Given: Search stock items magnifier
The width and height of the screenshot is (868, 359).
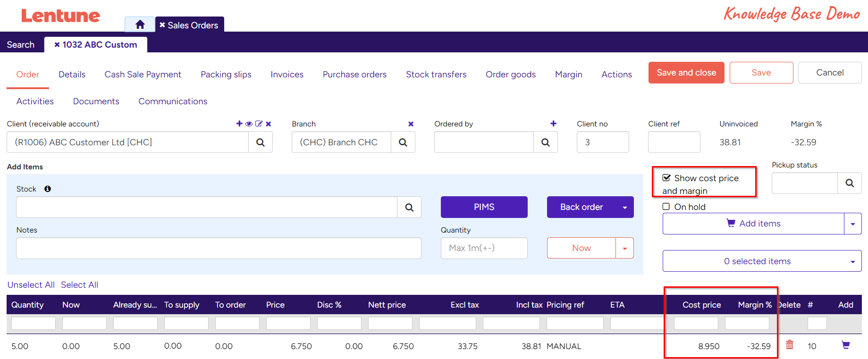Looking at the screenshot, I should (x=409, y=207).
